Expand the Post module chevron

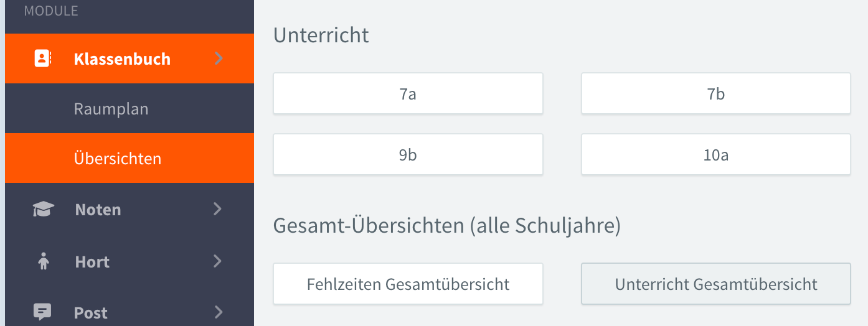217,312
